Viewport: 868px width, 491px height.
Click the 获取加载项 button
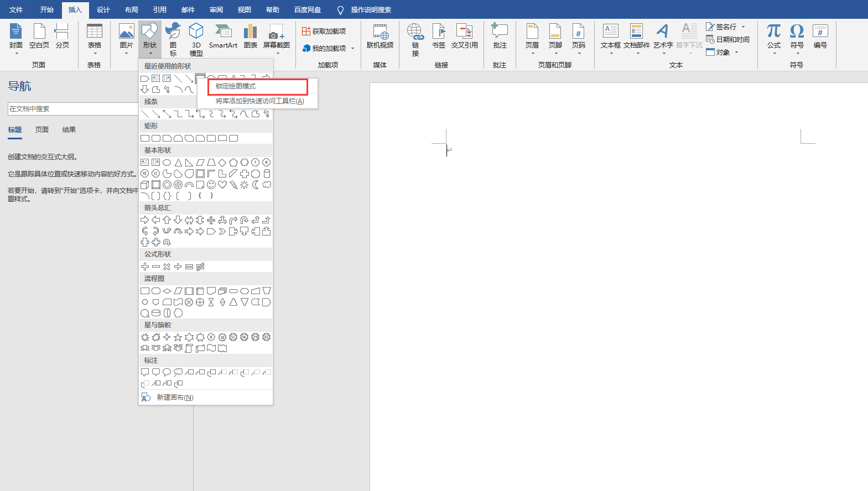[324, 32]
